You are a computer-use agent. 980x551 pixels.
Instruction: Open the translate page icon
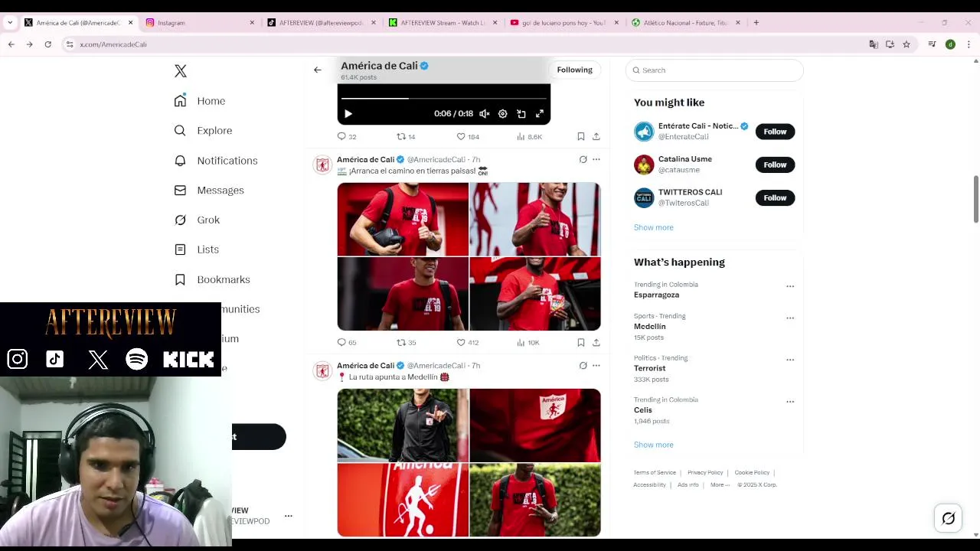(874, 44)
